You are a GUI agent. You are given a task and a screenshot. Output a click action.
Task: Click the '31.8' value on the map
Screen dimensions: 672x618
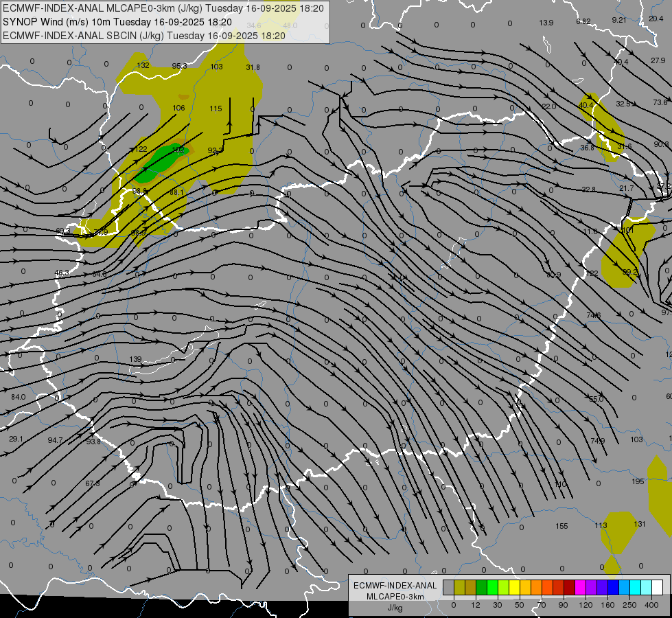[253, 67]
